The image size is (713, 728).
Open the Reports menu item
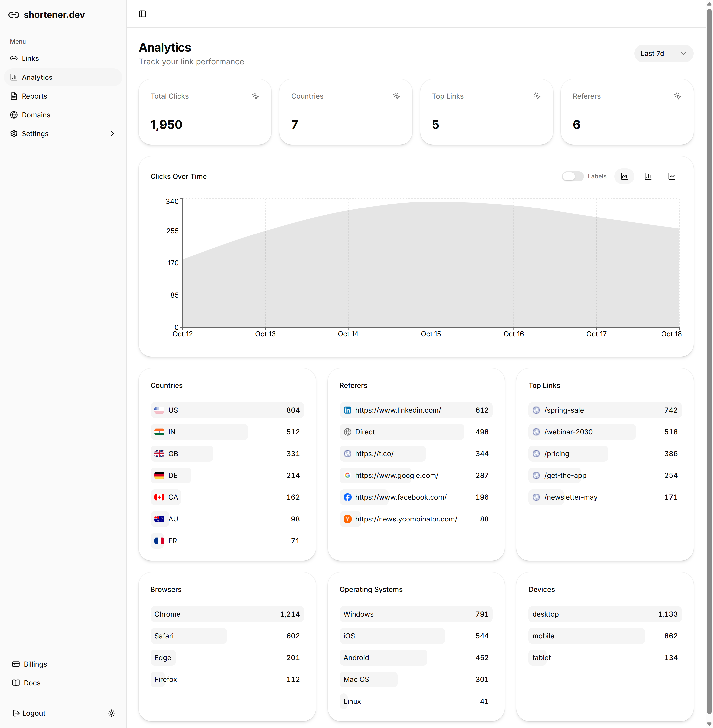click(63, 96)
